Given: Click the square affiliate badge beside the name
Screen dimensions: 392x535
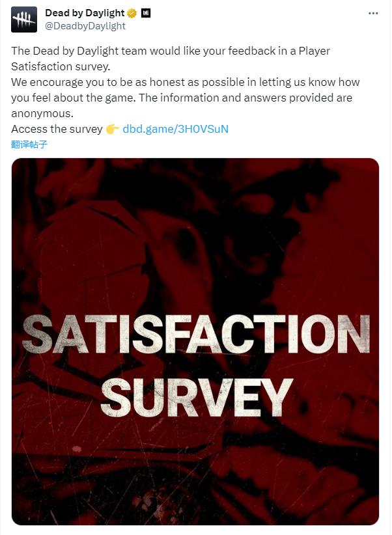Looking at the screenshot, I should [146, 14].
